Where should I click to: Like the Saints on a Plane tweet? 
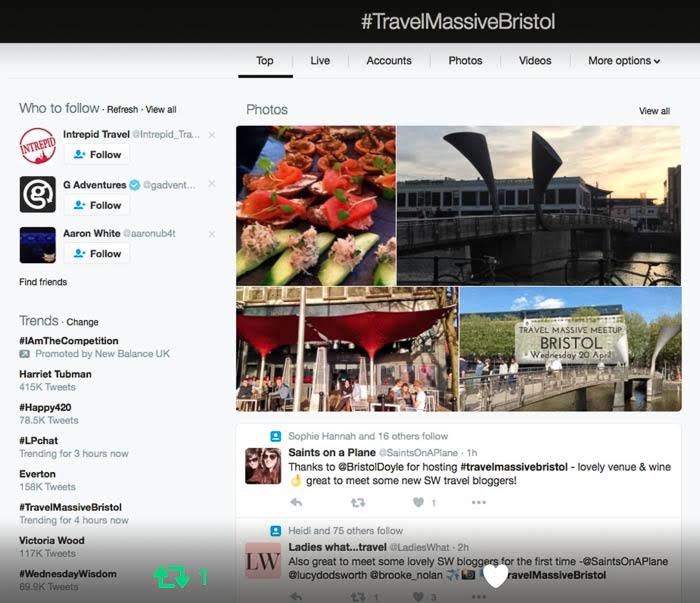418,503
